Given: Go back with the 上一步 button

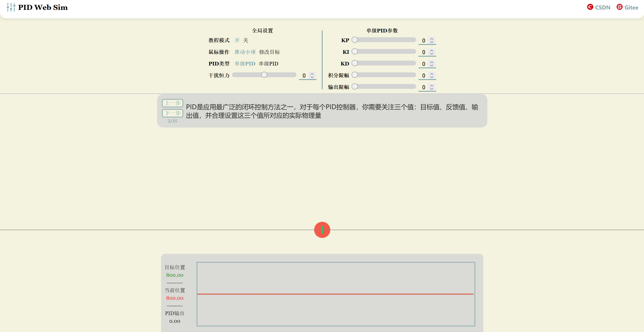Looking at the screenshot, I should 173,103.
